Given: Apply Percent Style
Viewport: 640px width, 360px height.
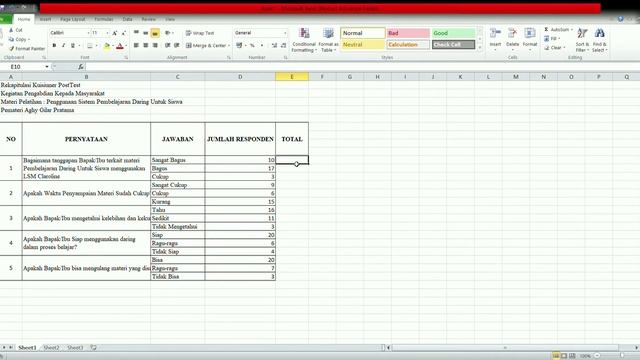Looking at the screenshot, I should pos(252,45).
